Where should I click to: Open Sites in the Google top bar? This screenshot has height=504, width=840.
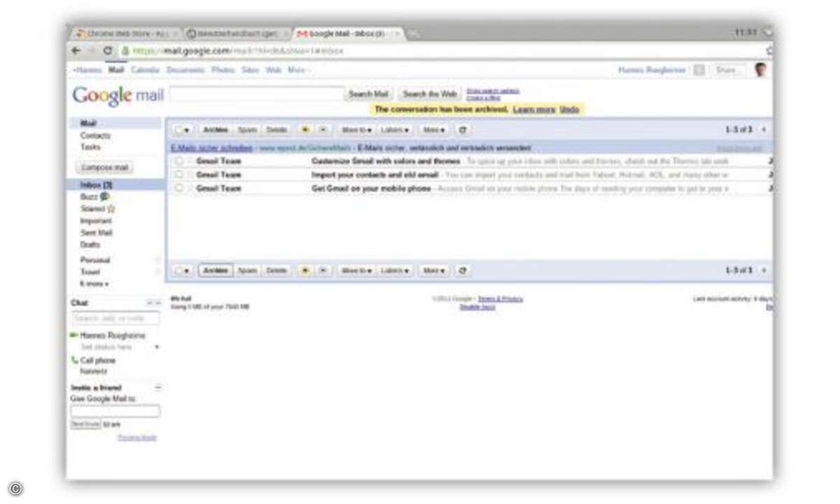(251, 70)
